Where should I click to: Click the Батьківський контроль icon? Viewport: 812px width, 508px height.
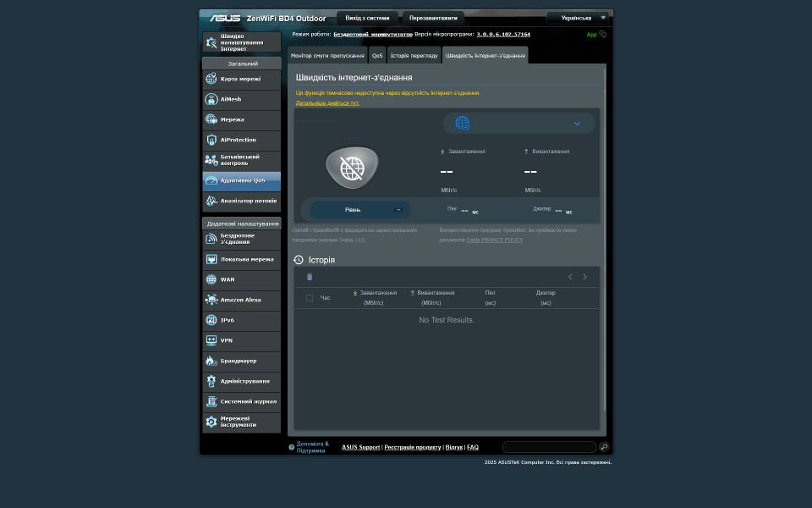(x=211, y=160)
